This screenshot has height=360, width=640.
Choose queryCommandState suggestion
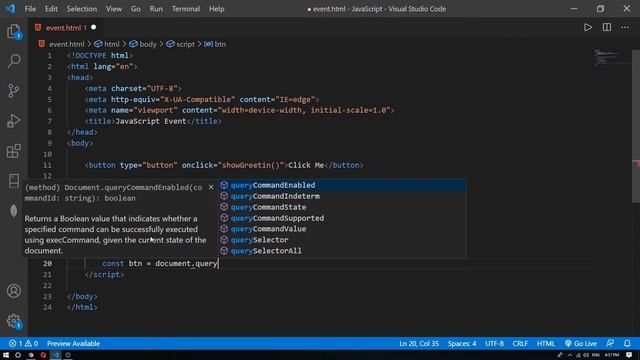pyautogui.click(x=342, y=207)
